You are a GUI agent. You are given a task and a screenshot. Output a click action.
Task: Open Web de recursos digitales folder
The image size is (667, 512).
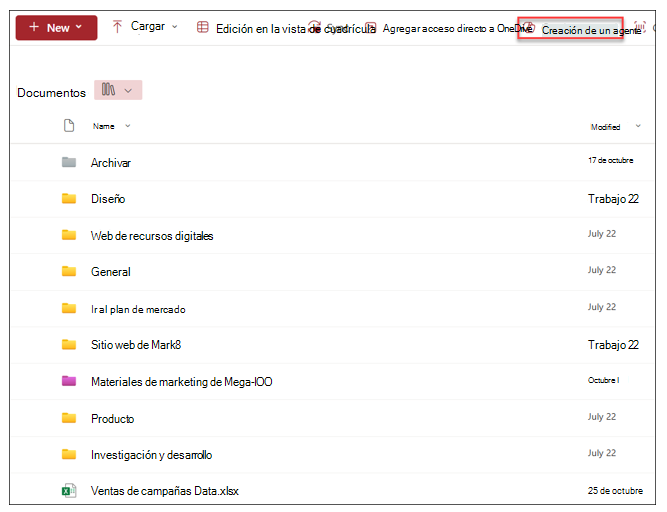[x=152, y=236]
